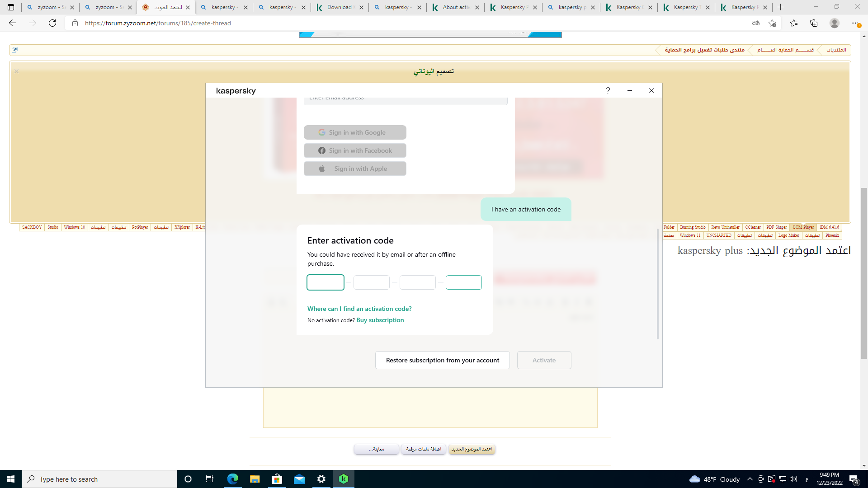Focus the first activation code field
The image size is (868, 488).
325,282
